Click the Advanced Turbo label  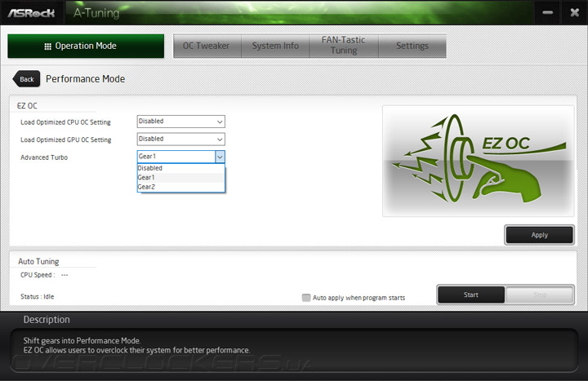pyautogui.click(x=44, y=157)
